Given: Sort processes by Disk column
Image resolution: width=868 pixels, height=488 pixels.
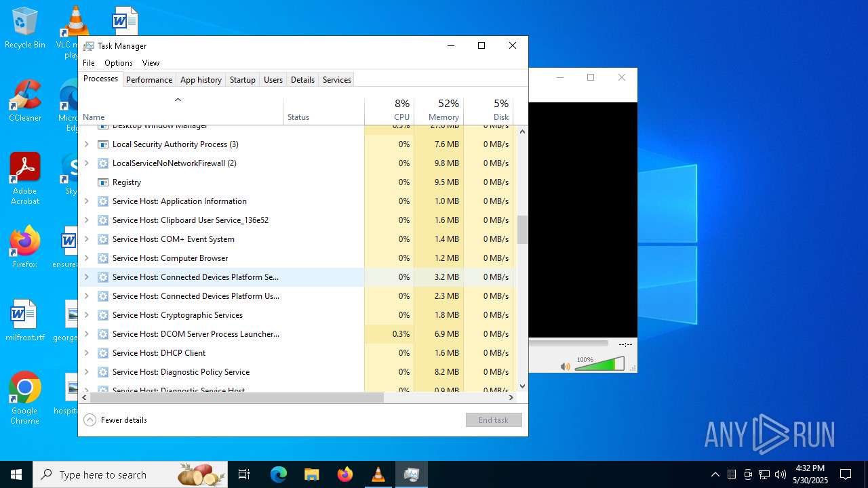Looking at the screenshot, I should pos(488,111).
